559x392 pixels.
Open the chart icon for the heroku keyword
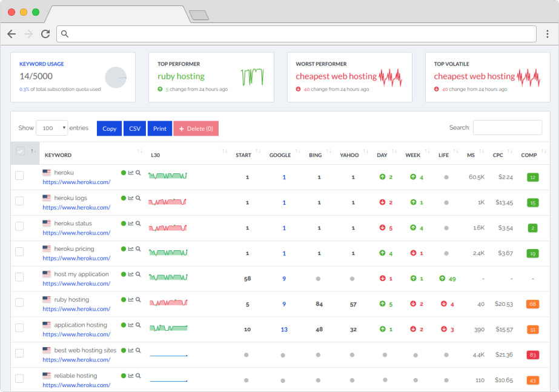click(131, 173)
